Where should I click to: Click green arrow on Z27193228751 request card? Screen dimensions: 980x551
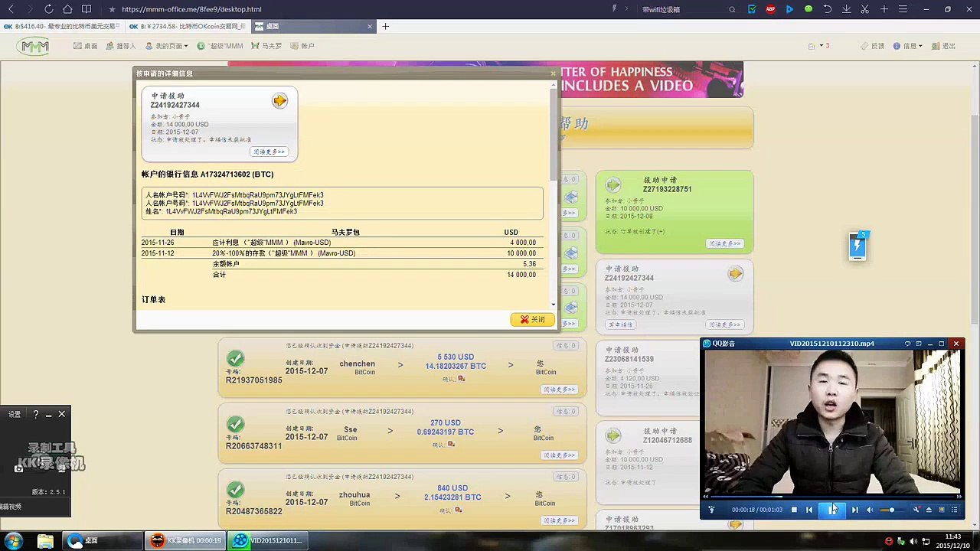(x=613, y=184)
